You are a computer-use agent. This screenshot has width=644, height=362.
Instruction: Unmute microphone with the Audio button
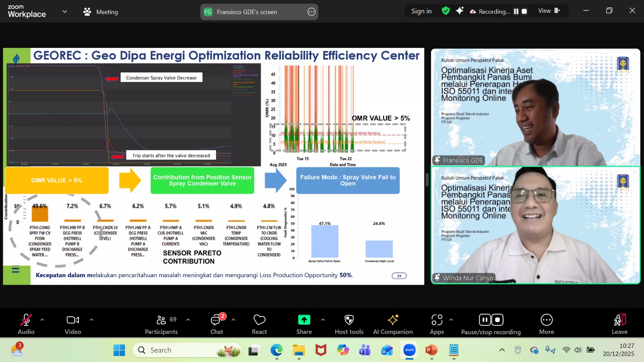point(26,323)
